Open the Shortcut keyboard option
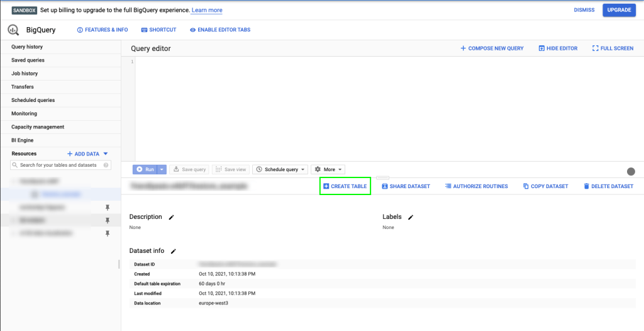This screenshot has height=331, width=644. click(158, 30)
